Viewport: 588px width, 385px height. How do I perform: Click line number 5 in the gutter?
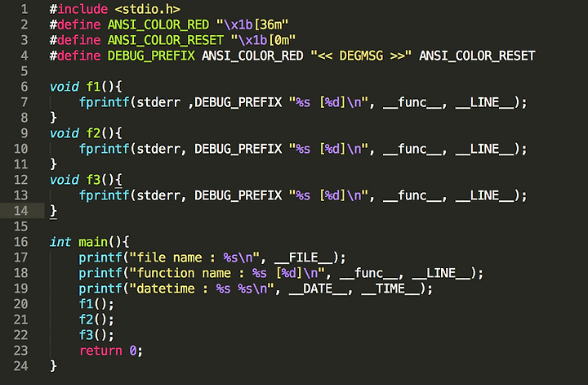tap(24, 71)
